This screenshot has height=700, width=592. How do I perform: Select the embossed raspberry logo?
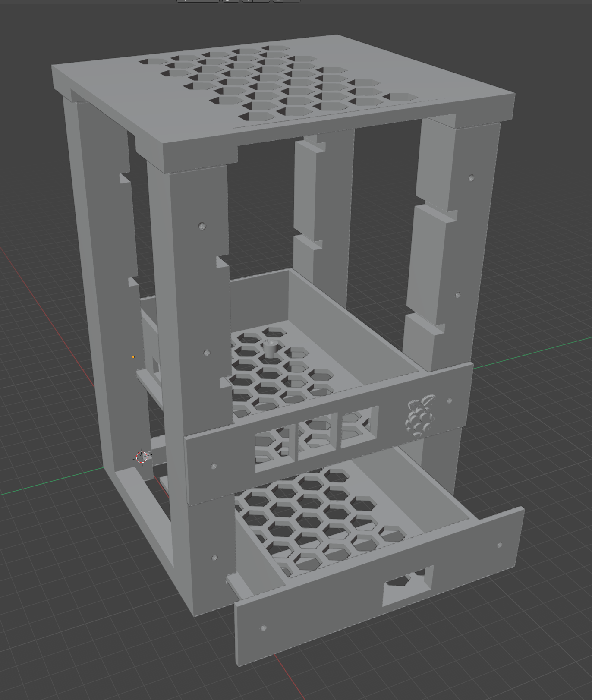(x=421, y=415)
